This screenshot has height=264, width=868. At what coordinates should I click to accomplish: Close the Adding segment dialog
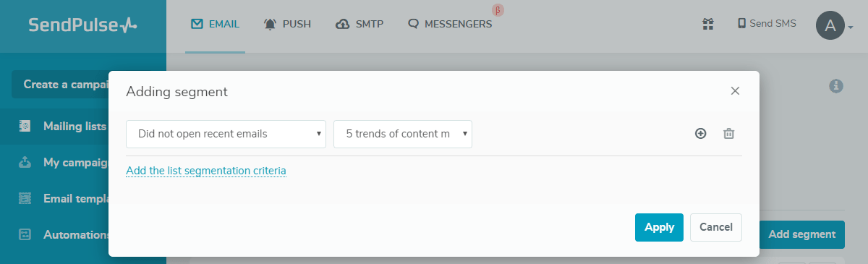click(x=735, y=91)
